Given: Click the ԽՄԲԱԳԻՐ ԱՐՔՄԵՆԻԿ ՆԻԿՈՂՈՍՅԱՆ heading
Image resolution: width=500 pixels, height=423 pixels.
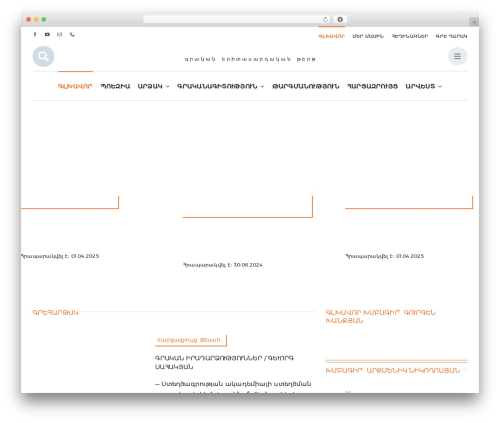Looking at the screenshot, I should pyautogui.click(x=393, y=371).
